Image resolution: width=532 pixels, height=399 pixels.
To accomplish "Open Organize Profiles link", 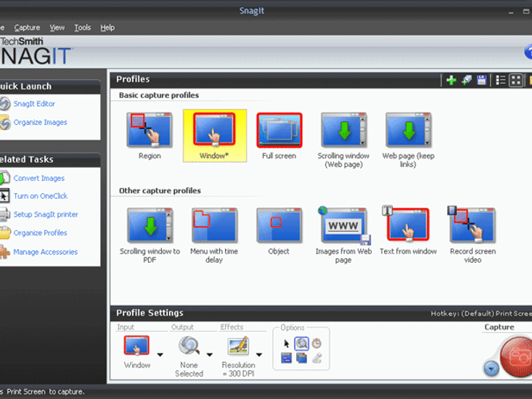I will 40,233.
